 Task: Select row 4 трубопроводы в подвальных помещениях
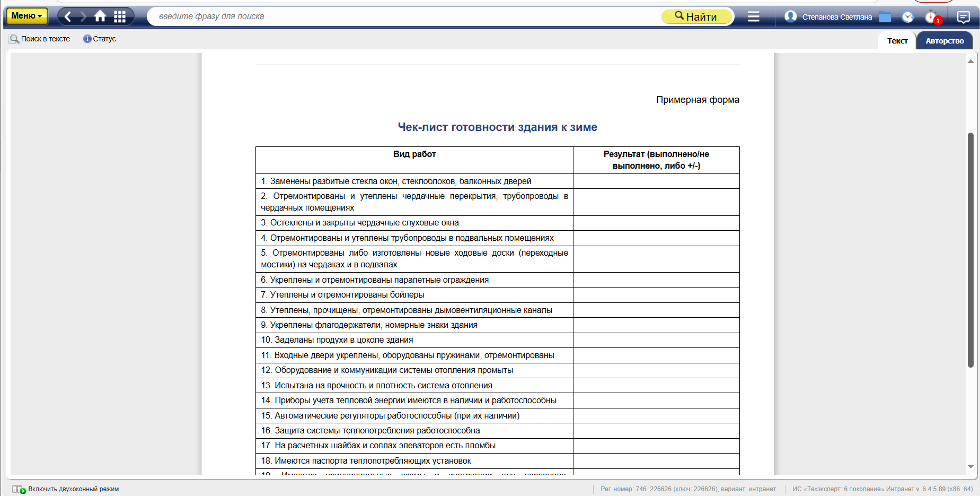click(x=414, y=238)
